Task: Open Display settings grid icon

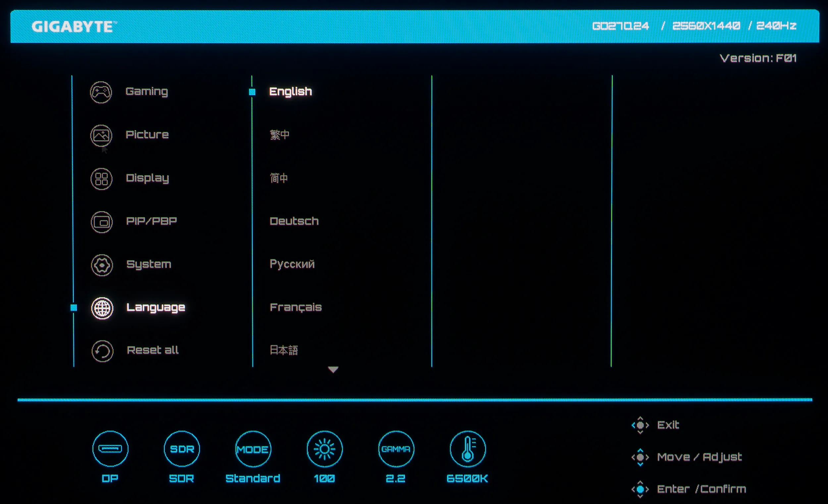Action: point(101,179)
